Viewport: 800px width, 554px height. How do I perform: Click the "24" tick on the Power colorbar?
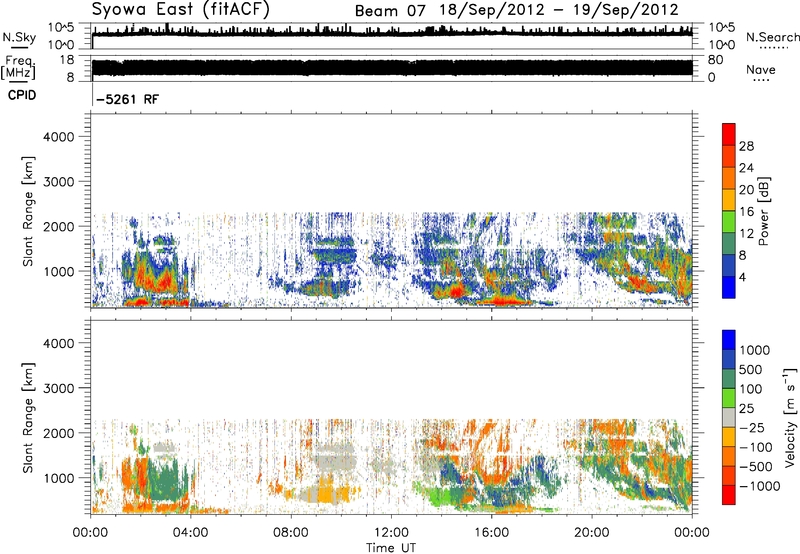[746, 168]
